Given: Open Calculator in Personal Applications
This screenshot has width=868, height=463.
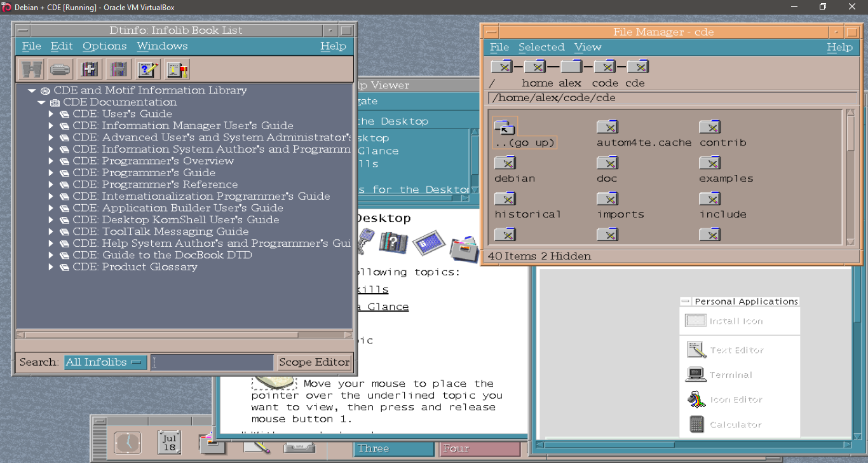Looking at the screenshot, I should pyautogui.click(x=696, y=424).
